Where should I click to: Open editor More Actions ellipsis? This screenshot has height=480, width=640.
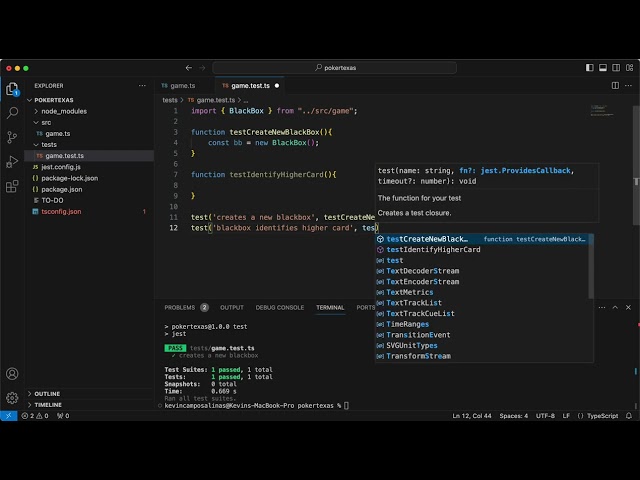click(629, 85)
